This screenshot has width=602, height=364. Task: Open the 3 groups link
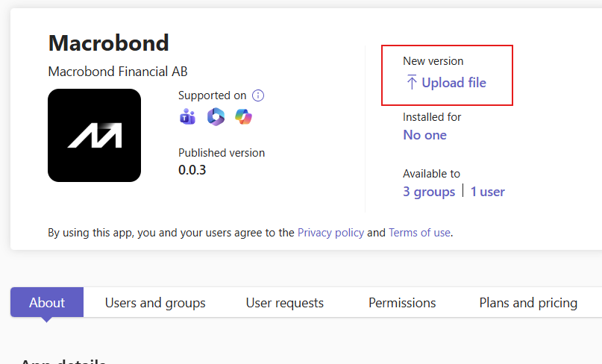[429, 192]
